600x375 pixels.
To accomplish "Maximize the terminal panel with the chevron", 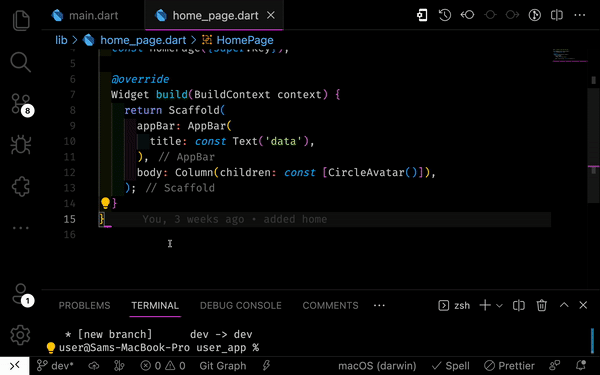I will point(564,305).
